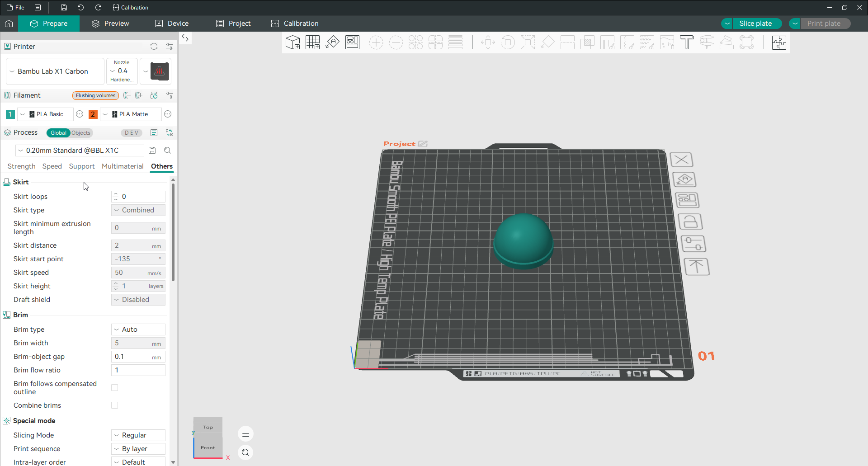Click the collapse sidebar arrows icon
The image size is (868, 466).
click(x=185, y=38)
